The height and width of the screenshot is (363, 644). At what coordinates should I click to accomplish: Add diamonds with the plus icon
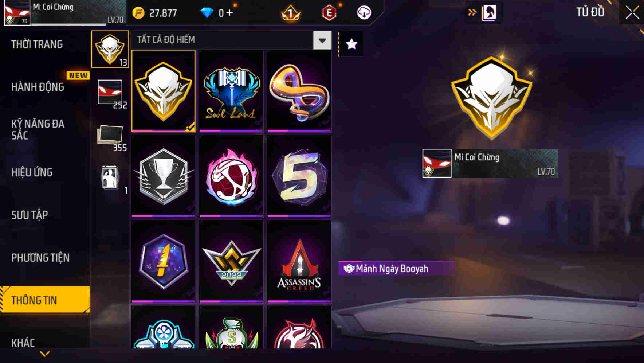[x=229, y=13]
